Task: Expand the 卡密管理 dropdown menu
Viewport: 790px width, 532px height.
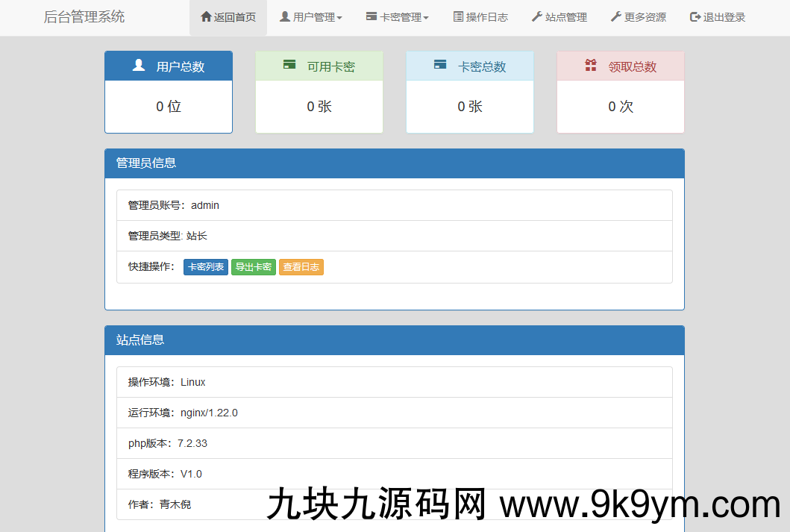Action: pyautogui.click(x=397, y=17)
